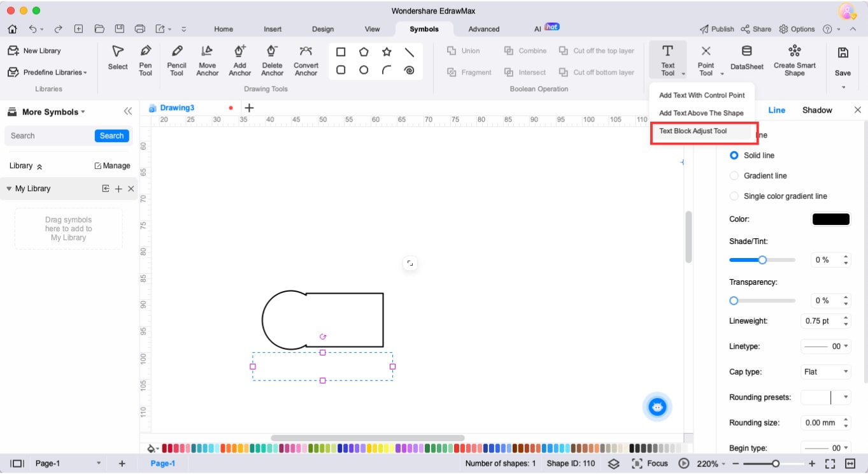
Task: Open zoom level 220% dropdown
Action: click(x=711, y=464)
